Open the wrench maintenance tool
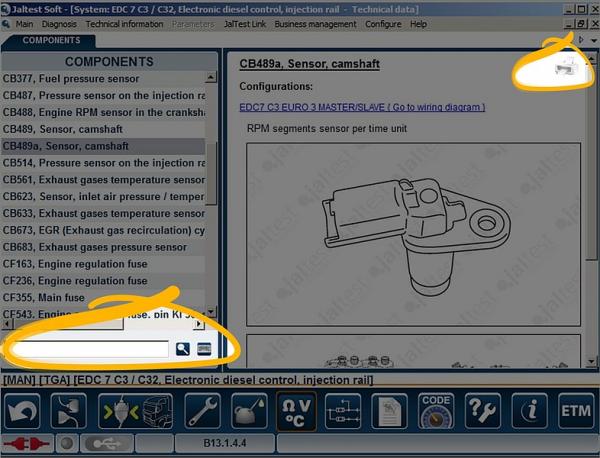The image size is (600, 458). (x=202, y=411)
